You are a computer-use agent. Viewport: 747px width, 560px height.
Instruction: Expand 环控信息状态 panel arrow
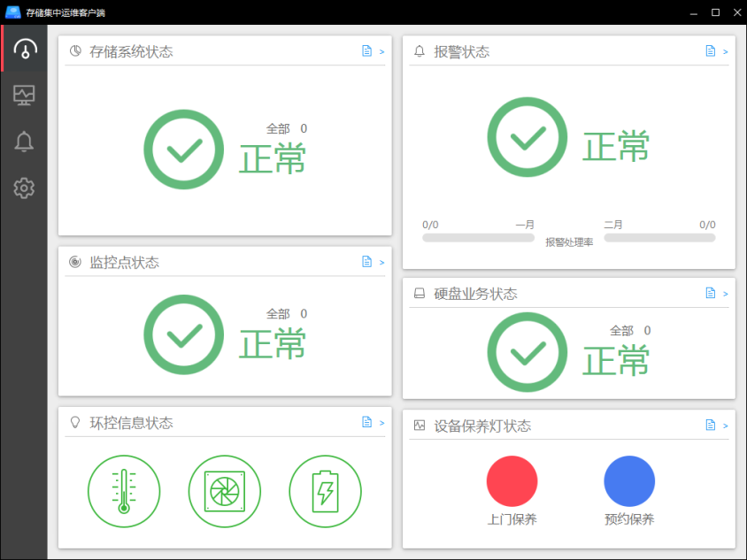[381, 422]
